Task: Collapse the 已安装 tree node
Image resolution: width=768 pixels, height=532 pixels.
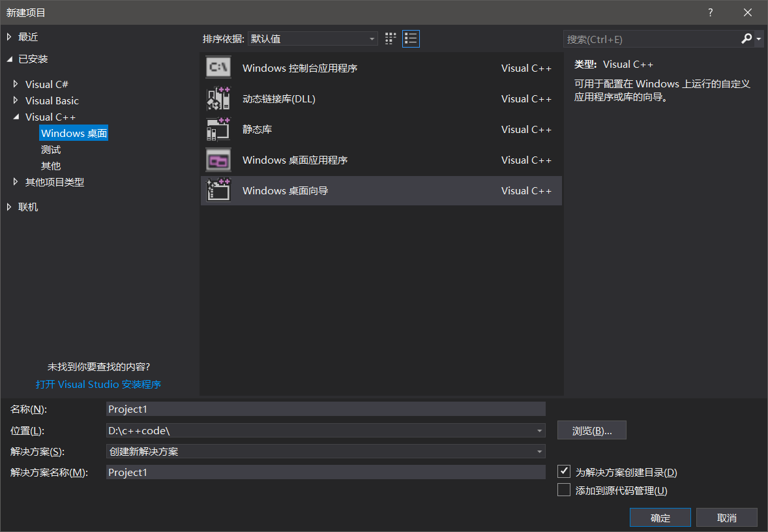Action: click(x=9, y=59)
